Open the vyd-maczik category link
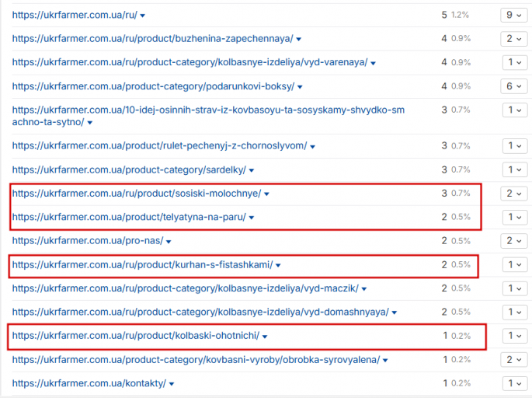532x398 pixels. [186, 288]
